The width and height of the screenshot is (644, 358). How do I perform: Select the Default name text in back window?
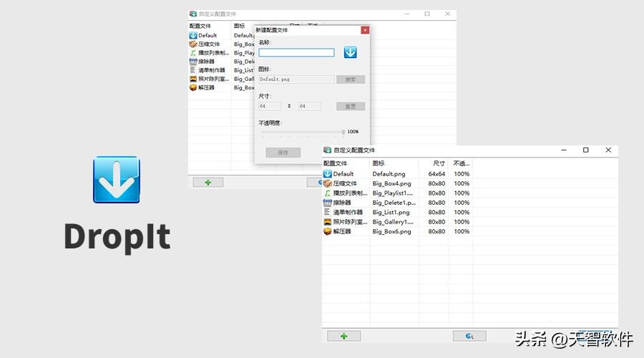208,35
